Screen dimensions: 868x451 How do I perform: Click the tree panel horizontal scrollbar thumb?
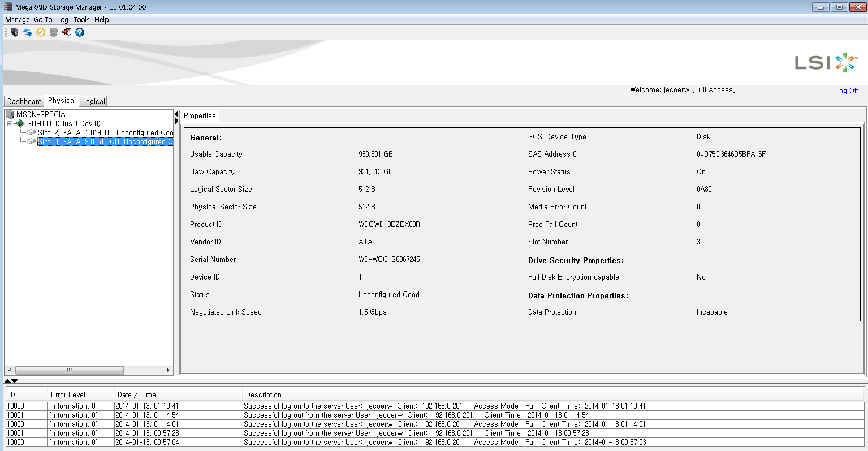[x=70, y=370]
